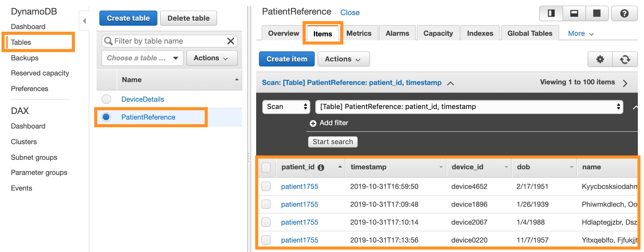Image resolution: width=644 pixels, height=252 pixels.
Task: Collapse the left navigation sidebar arrow
Action: click(x=84, y=21)
